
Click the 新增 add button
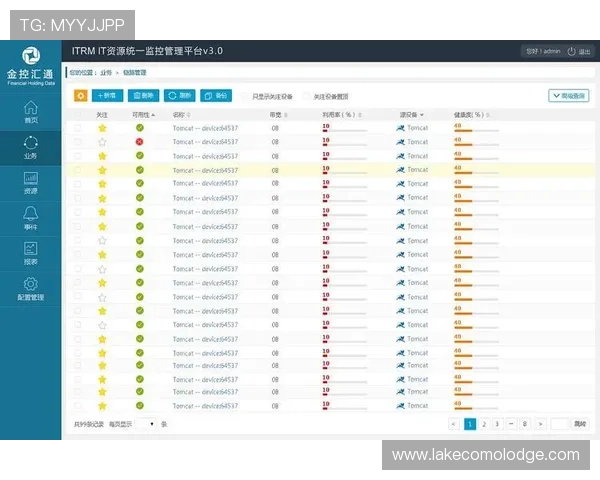tap(108, 96)
